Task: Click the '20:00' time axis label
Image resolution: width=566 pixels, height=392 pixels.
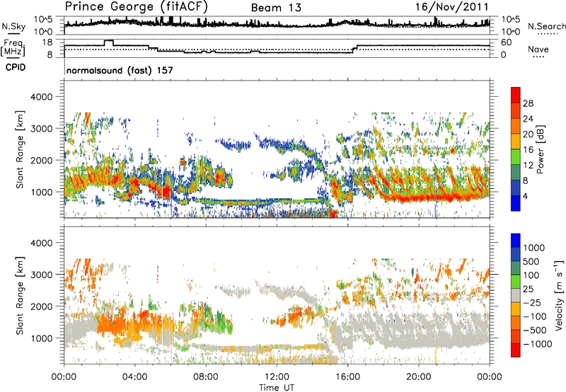Action: [418, 377]
